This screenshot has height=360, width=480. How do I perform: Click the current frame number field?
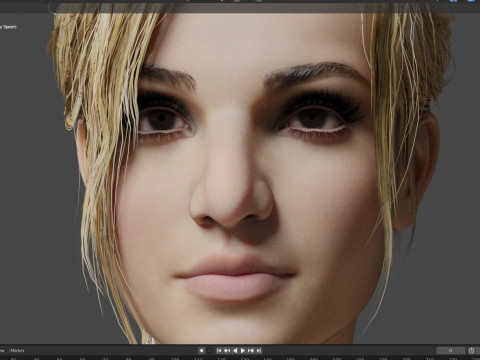[451, 350]
